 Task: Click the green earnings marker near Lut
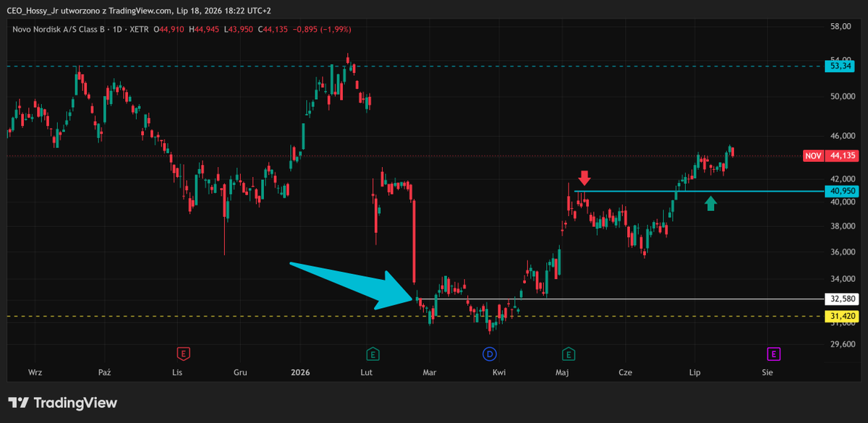(x=373, y=354)
